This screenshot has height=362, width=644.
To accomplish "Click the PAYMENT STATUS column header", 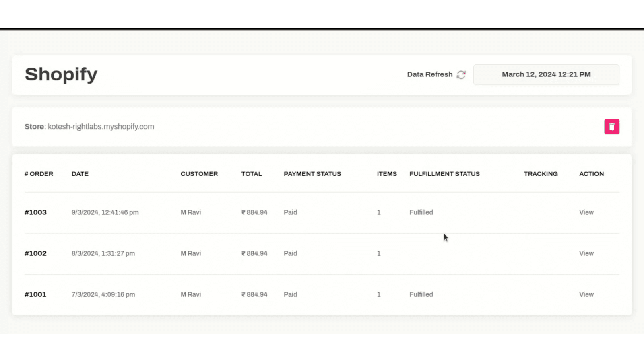I will pyautogui.click(x=312, y=174).
